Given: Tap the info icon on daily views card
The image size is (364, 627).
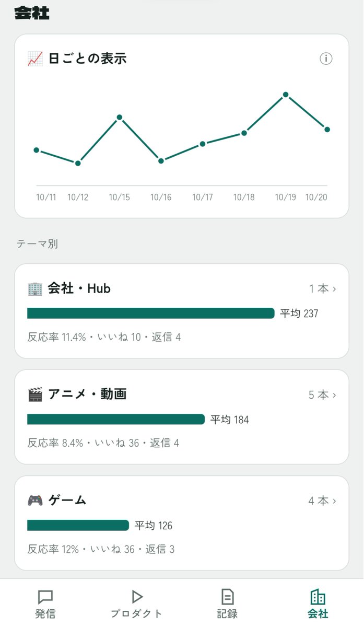Looking at the screenshot, I should (326, 59).
